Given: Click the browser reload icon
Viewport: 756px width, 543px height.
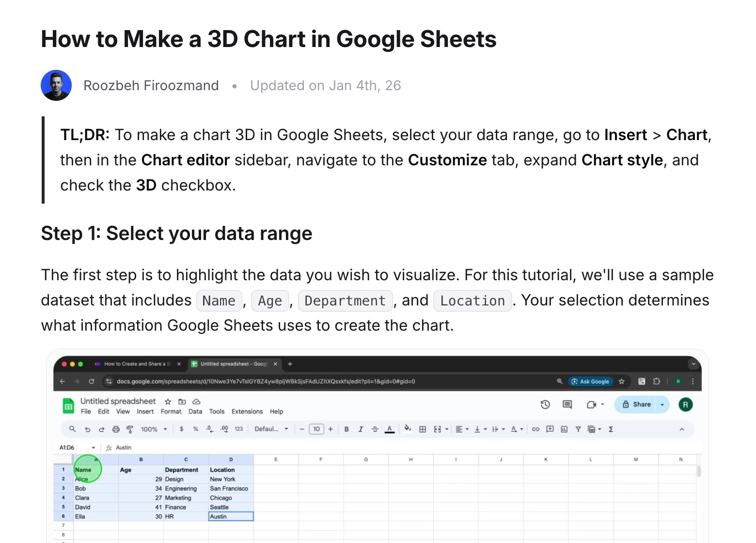Looking at the screenshot, I should click(91, 382).
